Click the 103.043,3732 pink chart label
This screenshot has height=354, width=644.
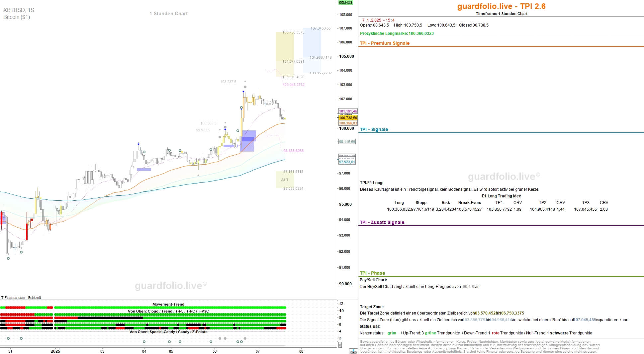[294, 85]
